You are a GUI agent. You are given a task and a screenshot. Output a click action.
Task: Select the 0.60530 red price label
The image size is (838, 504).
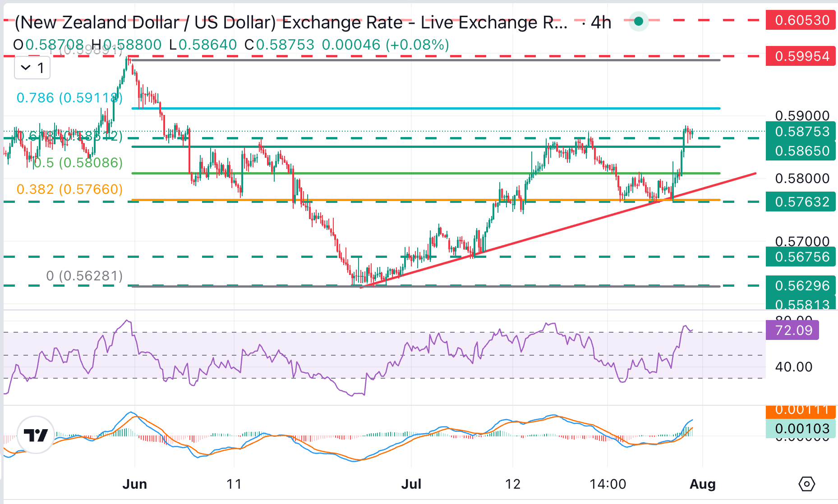801,20
